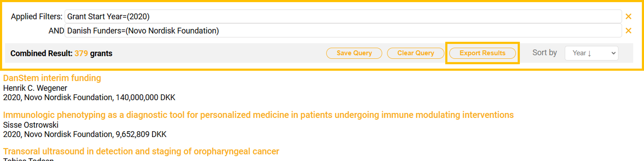Click the 9,652,809 DKK grant details line
This screenshot has height=161, width=644.
pyautogui.click(x=85, y=134)
